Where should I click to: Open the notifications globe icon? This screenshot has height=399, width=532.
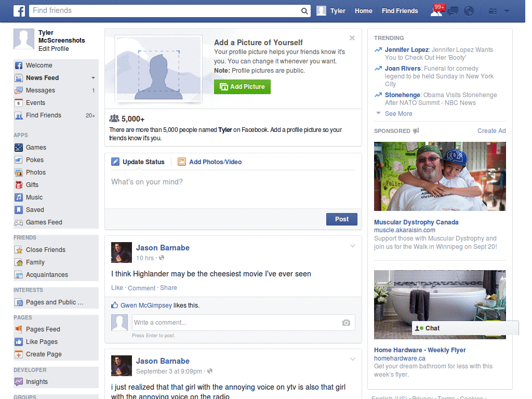click(x=469, y=11)
